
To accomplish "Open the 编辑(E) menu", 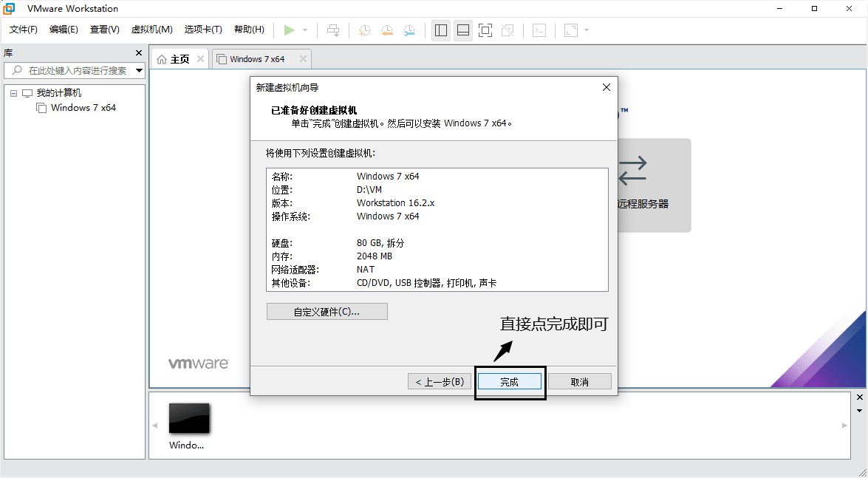I will [64, 30].
